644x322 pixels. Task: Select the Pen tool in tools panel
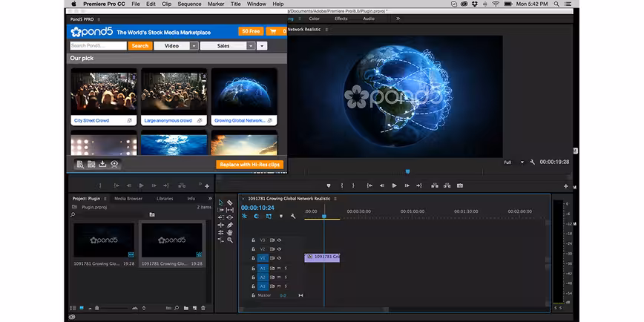pyautogui.click(x=229, y=225)
